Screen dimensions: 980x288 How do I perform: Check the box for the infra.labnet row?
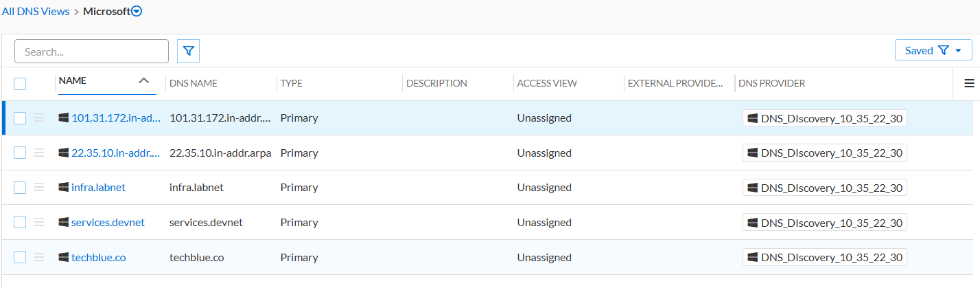tap(20, 187)
